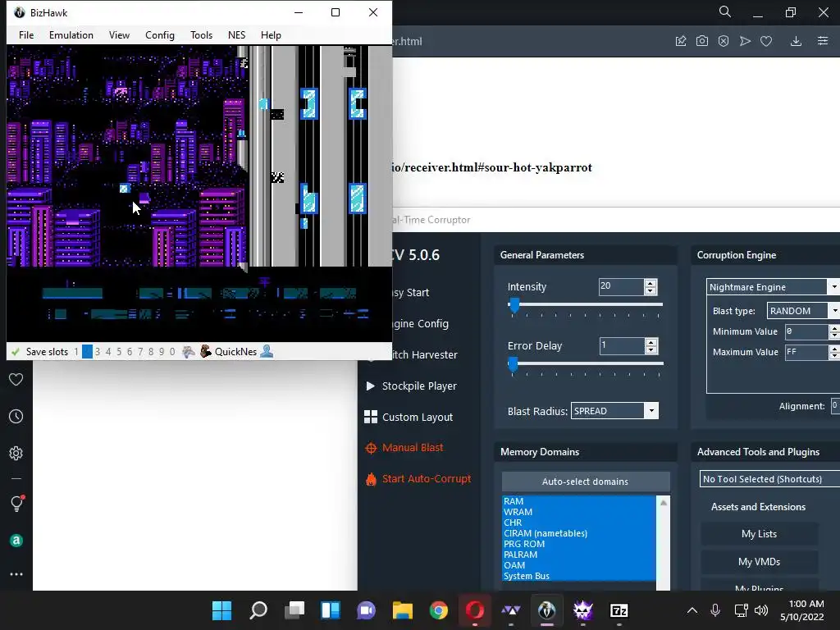Select WRAM in Memory Domains list
The width and height of the screenshot is (840, 630).
578,512
